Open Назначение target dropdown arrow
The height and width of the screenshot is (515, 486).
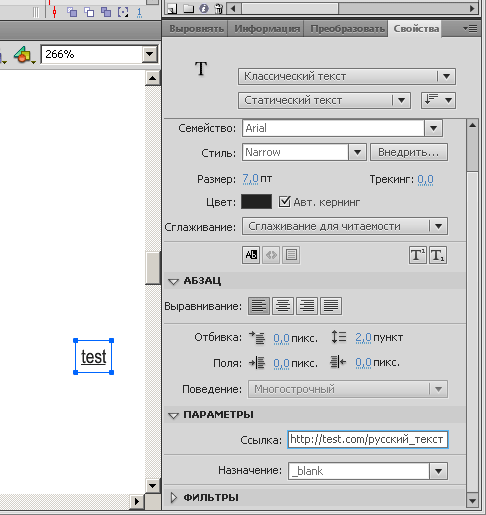438,471
